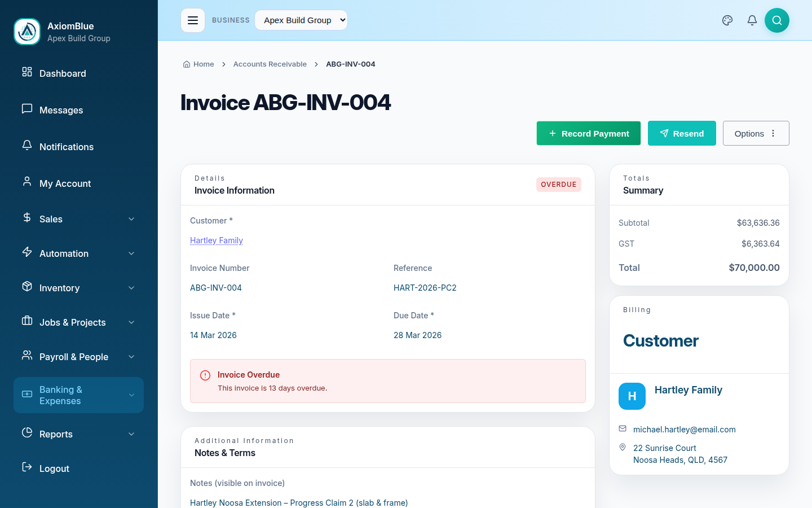Click the theme palette icon in the top bar

tap(727, 20)
